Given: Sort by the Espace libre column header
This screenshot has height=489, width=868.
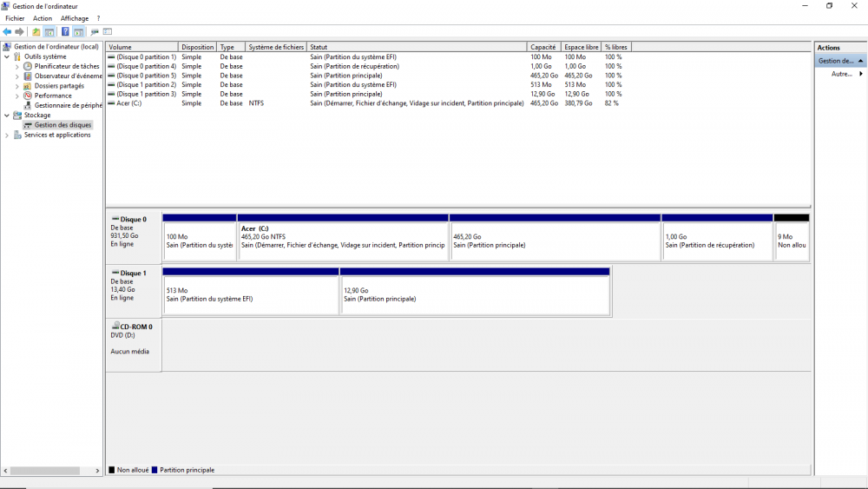Looking at the screenshot, I should 581,47.
